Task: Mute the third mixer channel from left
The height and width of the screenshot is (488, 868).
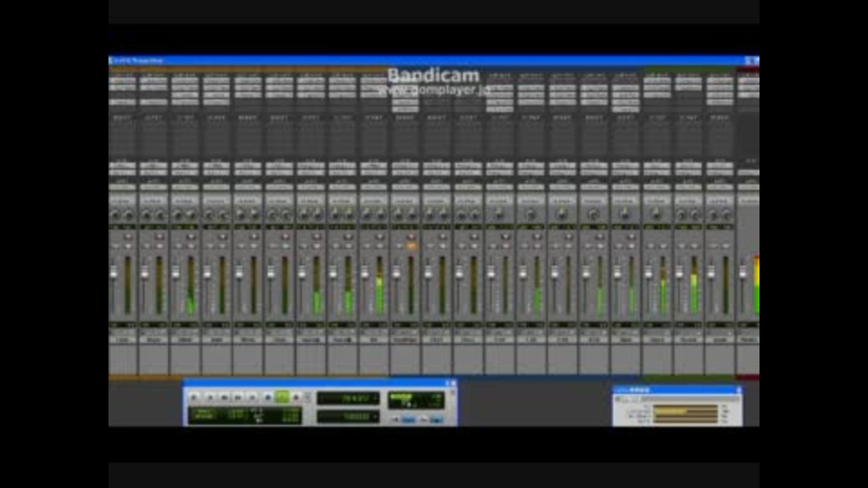Action: click(191, 246)
